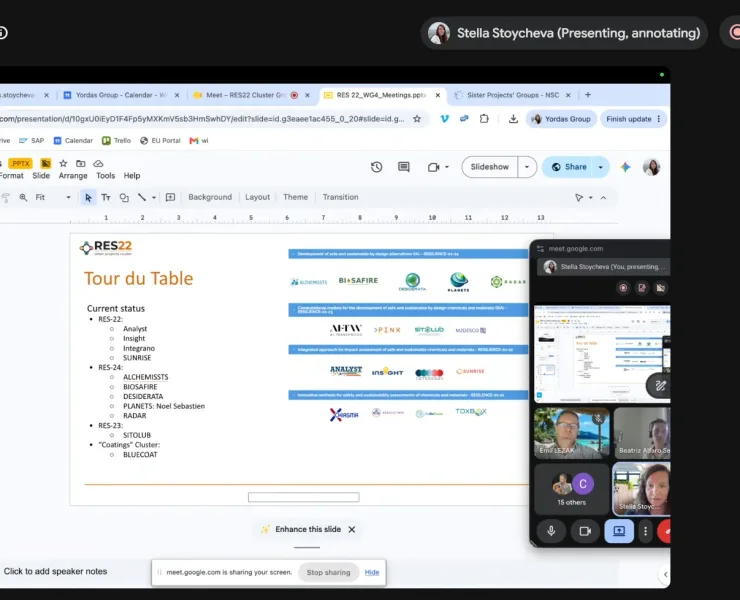Click the Hide link
740x600 pixels.
coord(372,572)
